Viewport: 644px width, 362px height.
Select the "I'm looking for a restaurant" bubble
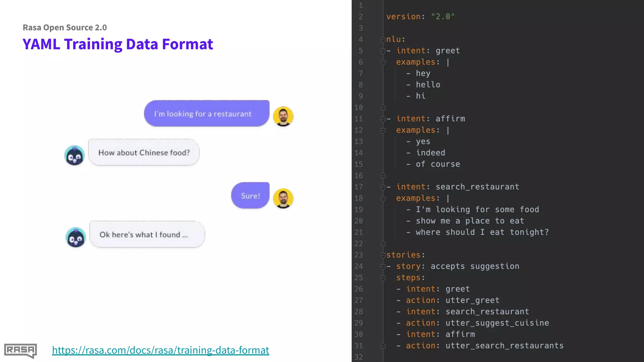207,113
